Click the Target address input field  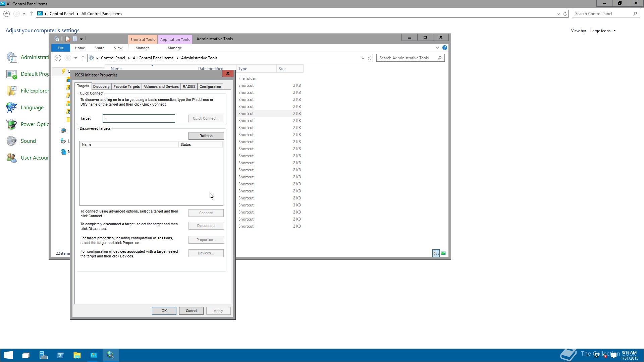139,118
